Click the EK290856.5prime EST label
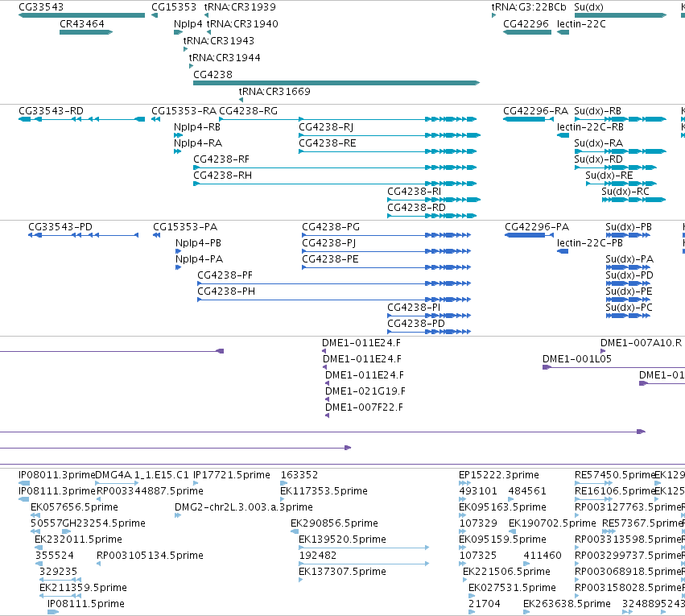This screenshot has height=616, width=685. tap(334, 523)
